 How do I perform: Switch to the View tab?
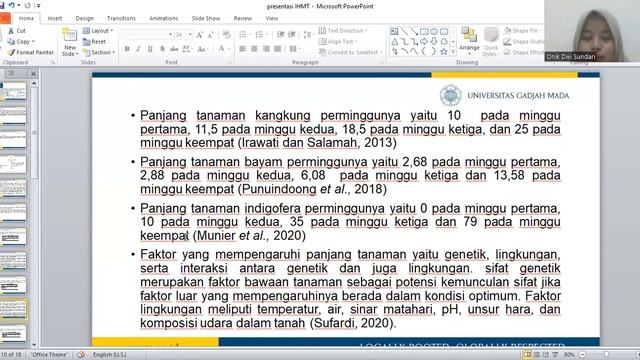pyautogui.click(x=271, y=18)
